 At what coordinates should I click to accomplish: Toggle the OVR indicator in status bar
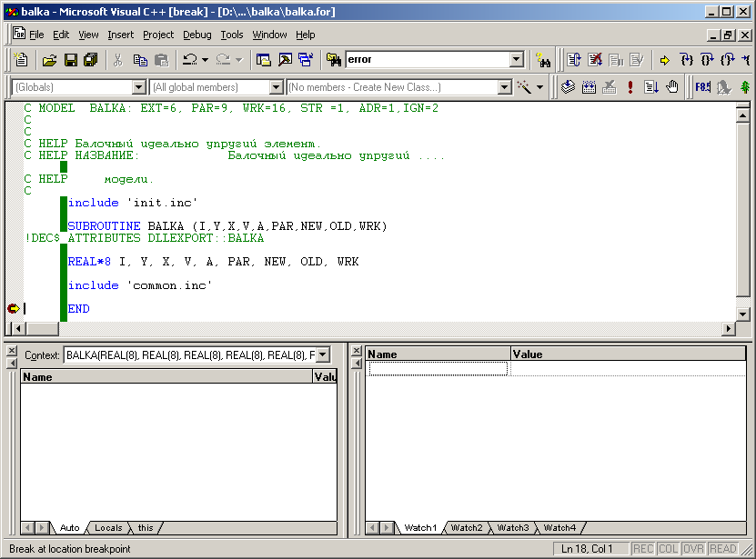(x=695, y=549)
